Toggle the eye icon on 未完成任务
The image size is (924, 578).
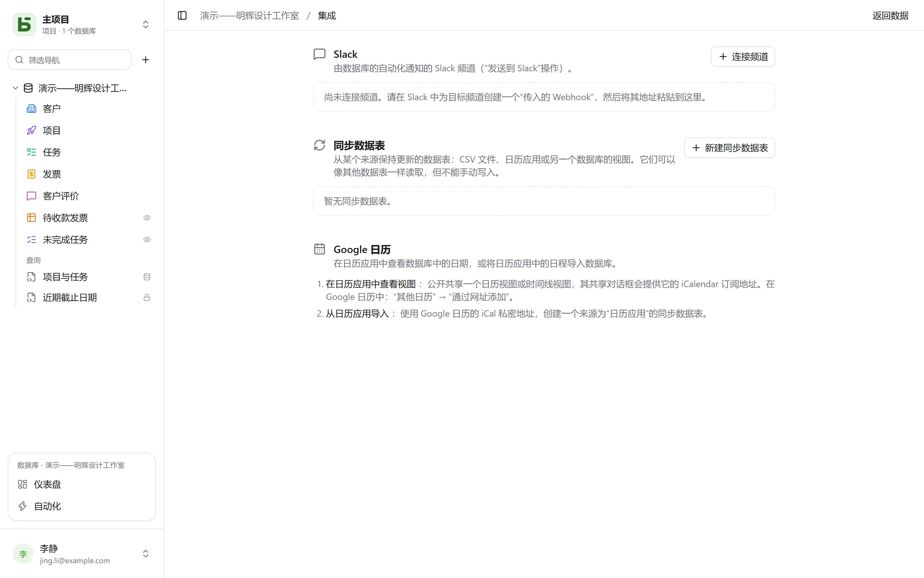pyautogui.click(x=147, y=239)
